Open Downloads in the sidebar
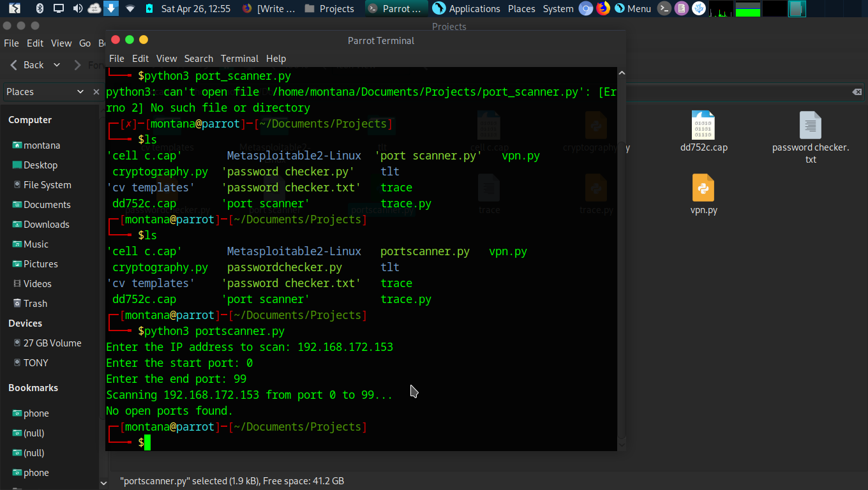 click(41, 224)
